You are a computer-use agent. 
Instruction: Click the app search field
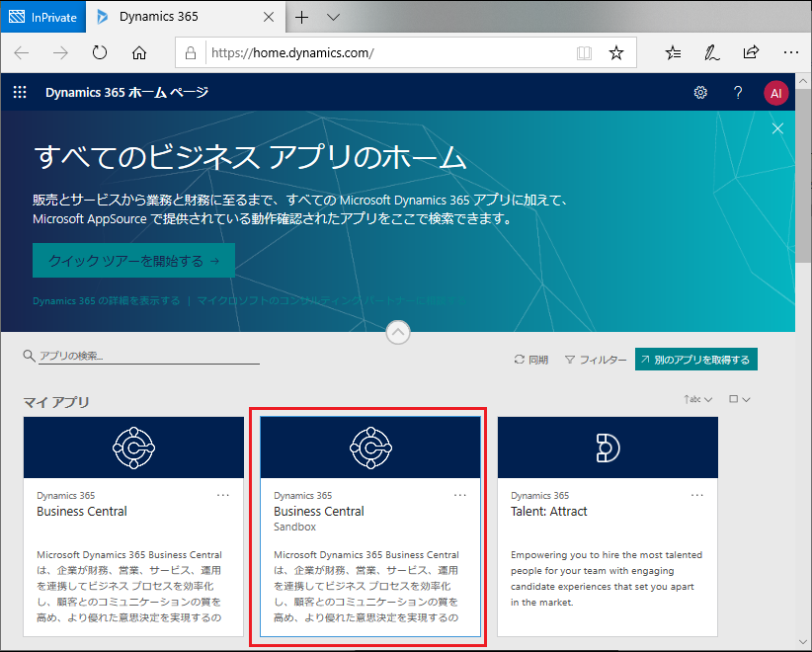(149, 357)
